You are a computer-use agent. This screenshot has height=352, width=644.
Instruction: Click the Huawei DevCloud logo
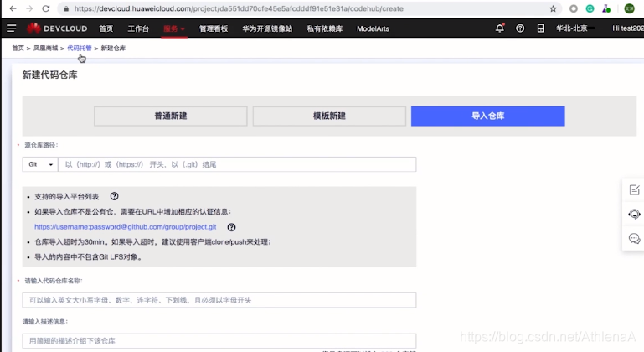click(57, 28)
